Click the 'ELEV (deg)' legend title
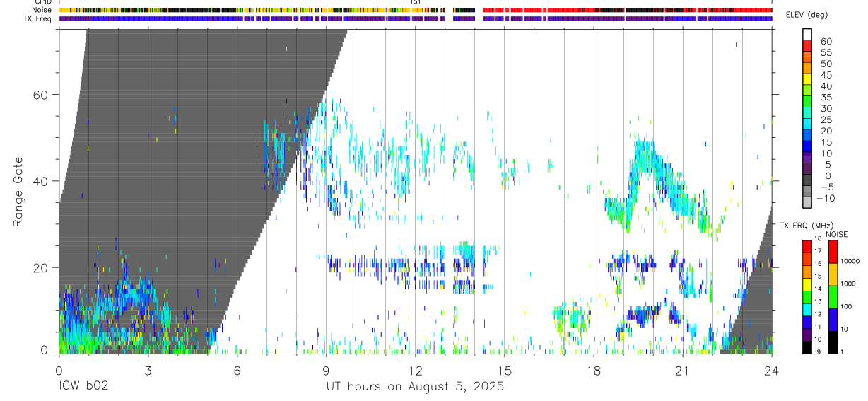The width and height of the screenshot is (868, 401). [x=808, y=15]
